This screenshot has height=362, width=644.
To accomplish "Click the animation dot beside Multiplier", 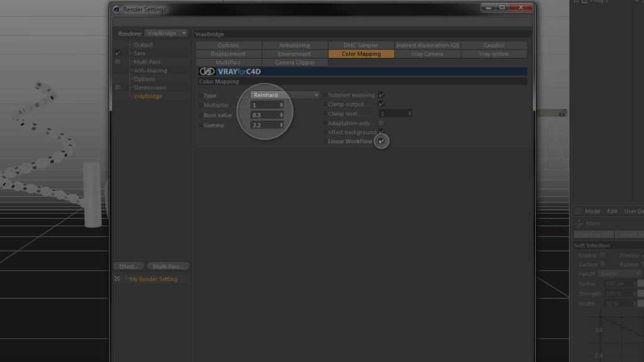I will 201,105.
